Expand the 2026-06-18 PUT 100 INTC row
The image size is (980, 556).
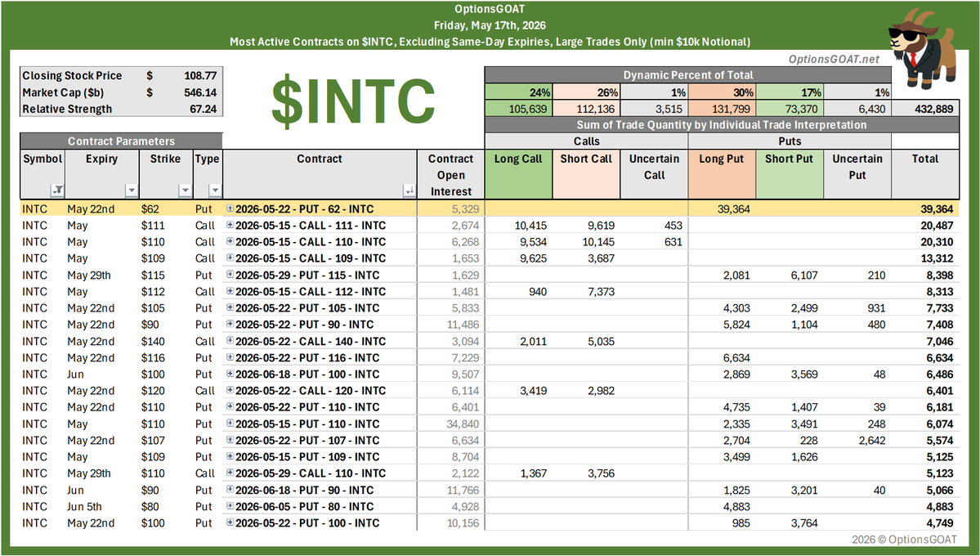click(230, 374)
